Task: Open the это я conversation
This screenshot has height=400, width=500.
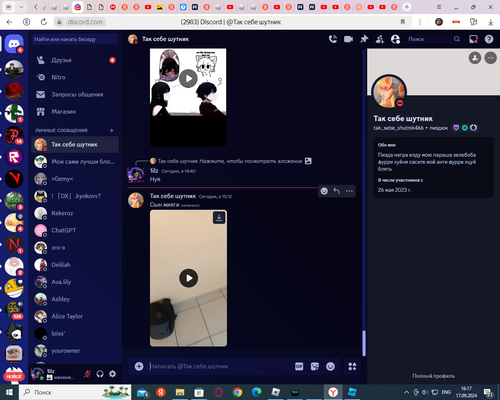Action: [75, 248]
